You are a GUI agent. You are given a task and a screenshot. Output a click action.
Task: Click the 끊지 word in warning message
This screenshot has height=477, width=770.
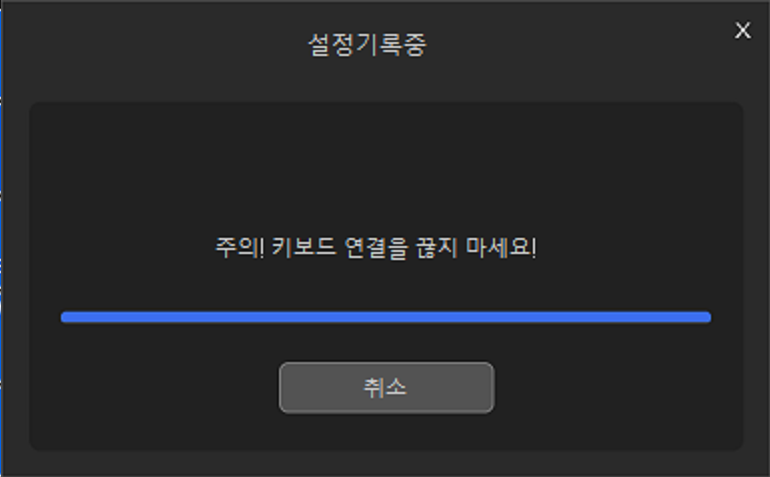click(437, 247)
